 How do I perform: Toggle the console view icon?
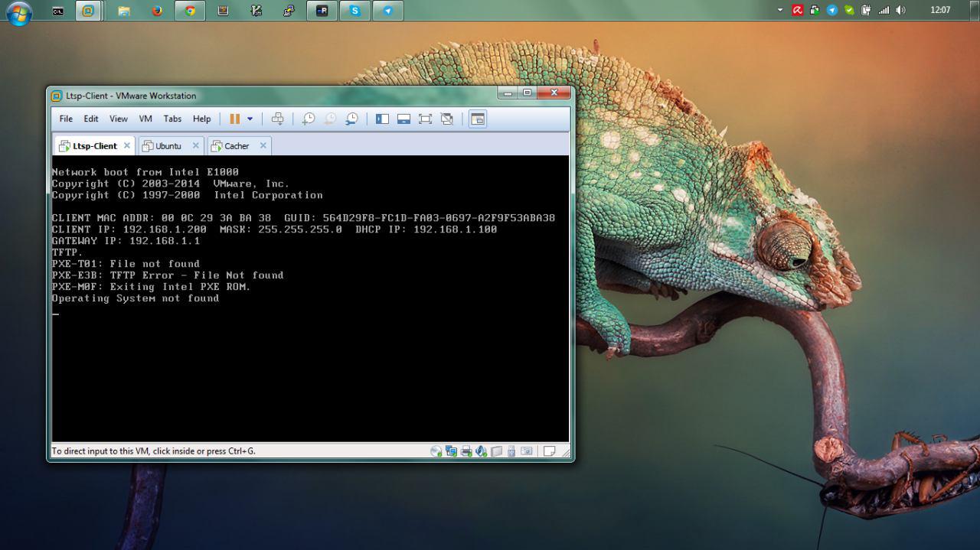click(478, 119)
